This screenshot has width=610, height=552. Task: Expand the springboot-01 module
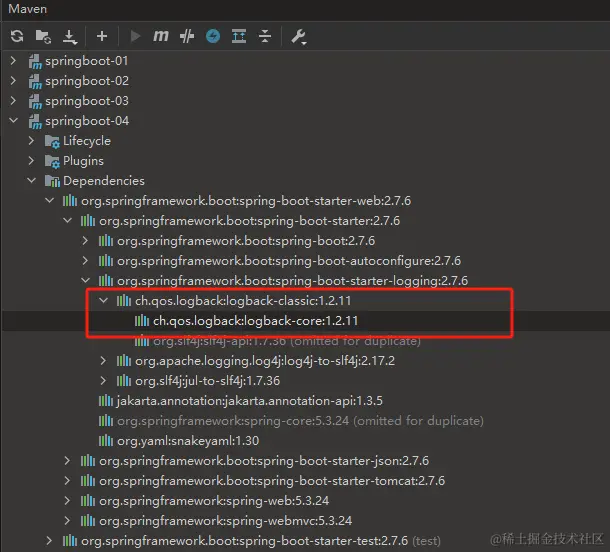tap(13, 60)
